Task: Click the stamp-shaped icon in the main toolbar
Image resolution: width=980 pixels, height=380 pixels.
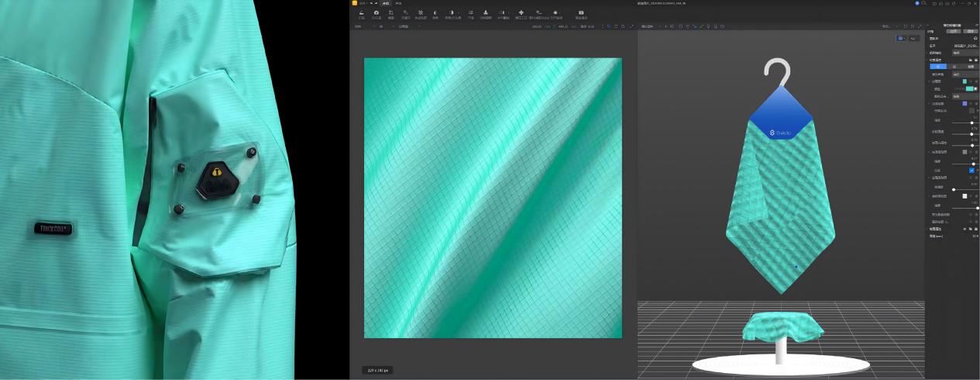Action: point(486,12)
